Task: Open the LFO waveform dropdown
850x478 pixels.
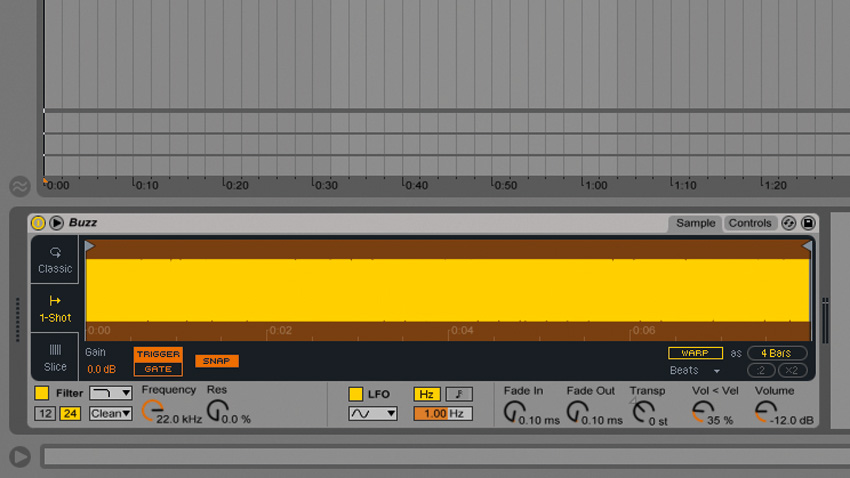Action: pos(372,414)
